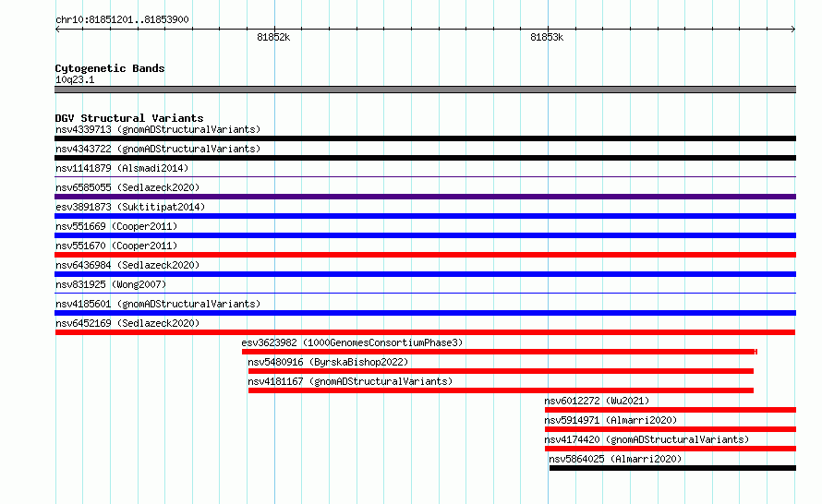Click the nsv6436984 (Sedlazeck2020) label
822x504 pixels.
(x=127, y=265)
